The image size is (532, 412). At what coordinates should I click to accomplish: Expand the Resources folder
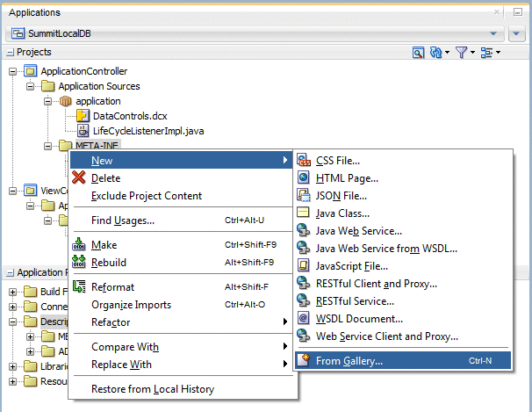point(12,381)
